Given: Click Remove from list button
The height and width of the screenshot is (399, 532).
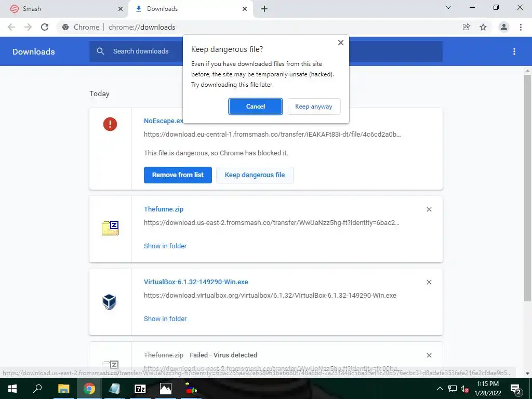Looking at the screenshot, I should coord(178,175).
